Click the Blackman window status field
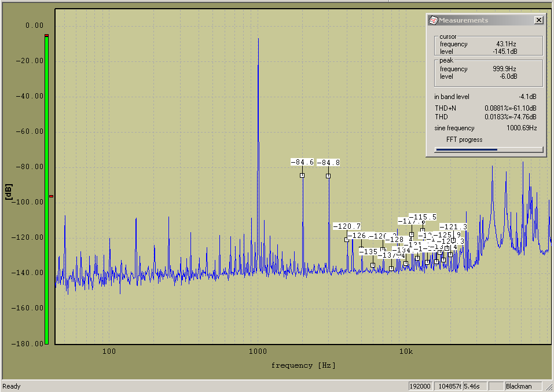The width and height of the screenshot is (554, 392). point(523,386)
